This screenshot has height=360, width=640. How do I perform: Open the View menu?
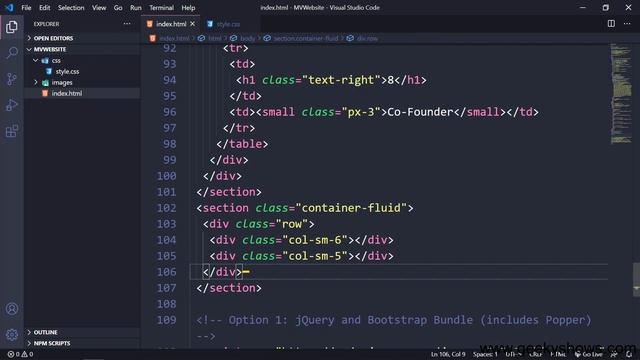pos(99,8)
